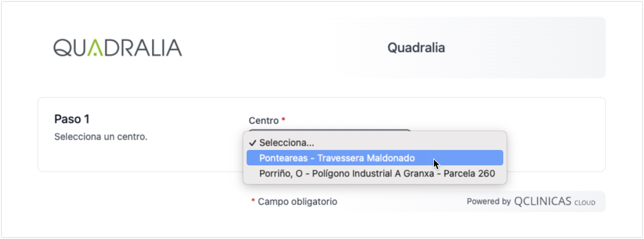This screenshot has width=644, height=239.
Task: Click the Paso 1 heading
Action: pos(72,119)
